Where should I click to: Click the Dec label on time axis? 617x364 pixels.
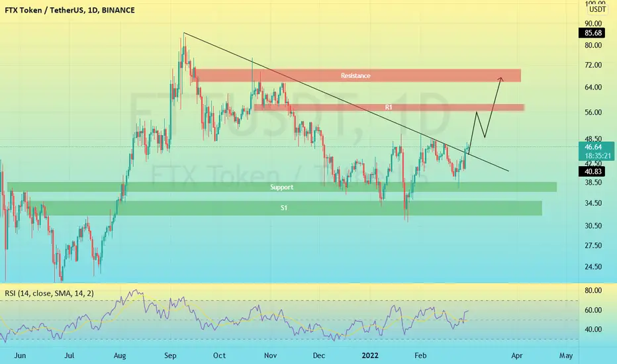coord(318,355)
